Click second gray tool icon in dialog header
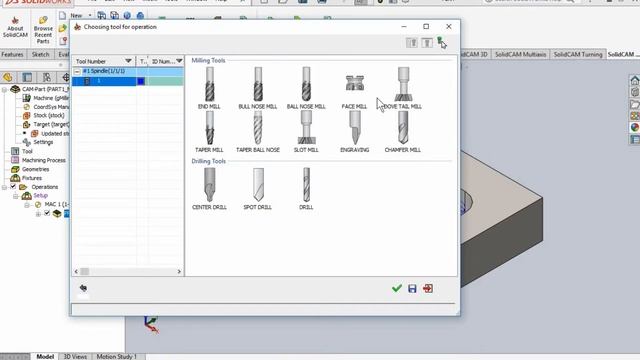The height and width of the screenshot is (360, 640). (x=427, y=42)
